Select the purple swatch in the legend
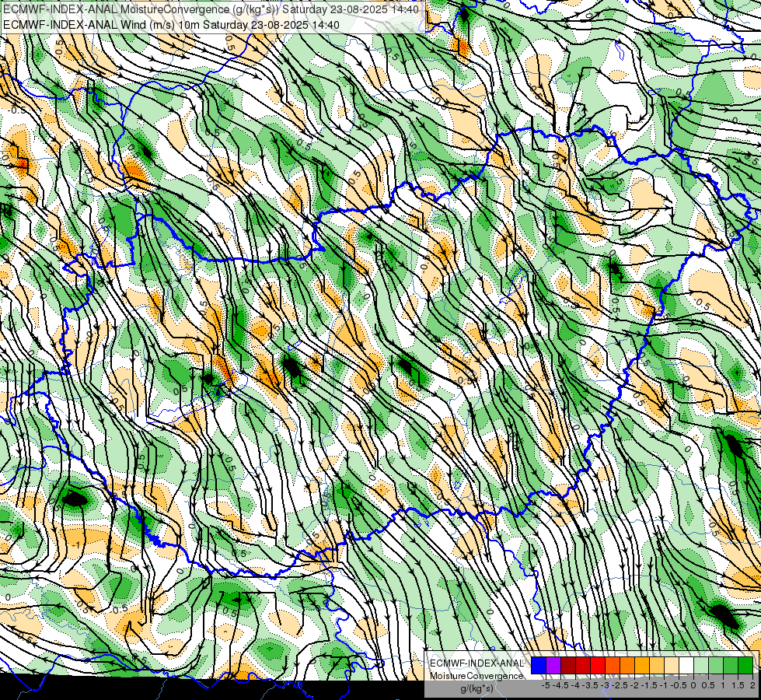The height and width of the screenshot is (700, 761). (553, 665)
